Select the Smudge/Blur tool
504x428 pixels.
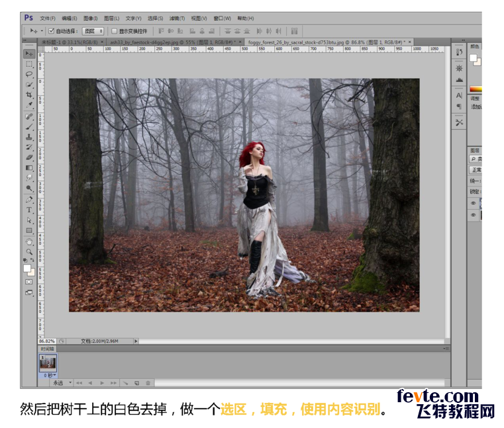pyautogui.click(x=29, y=177)
